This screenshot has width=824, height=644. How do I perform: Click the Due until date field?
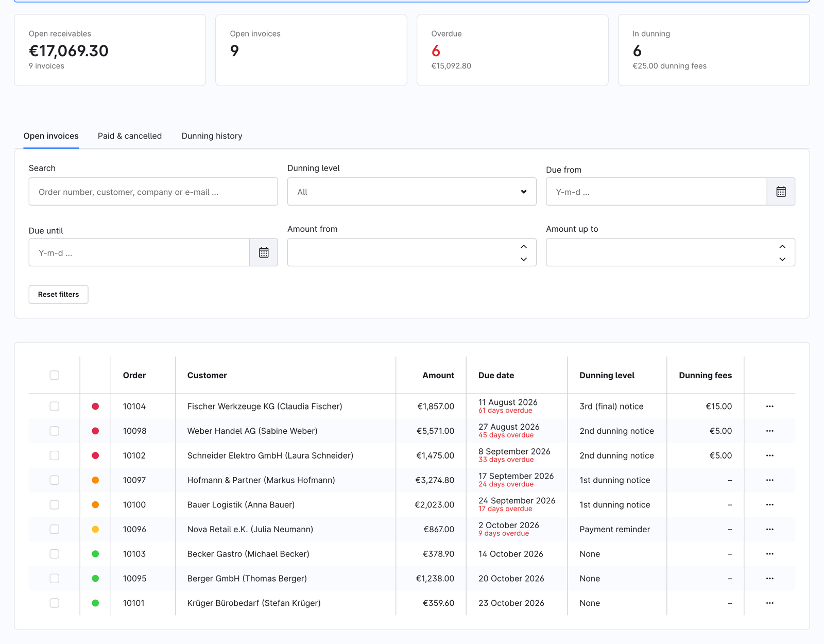click(139, 252)
